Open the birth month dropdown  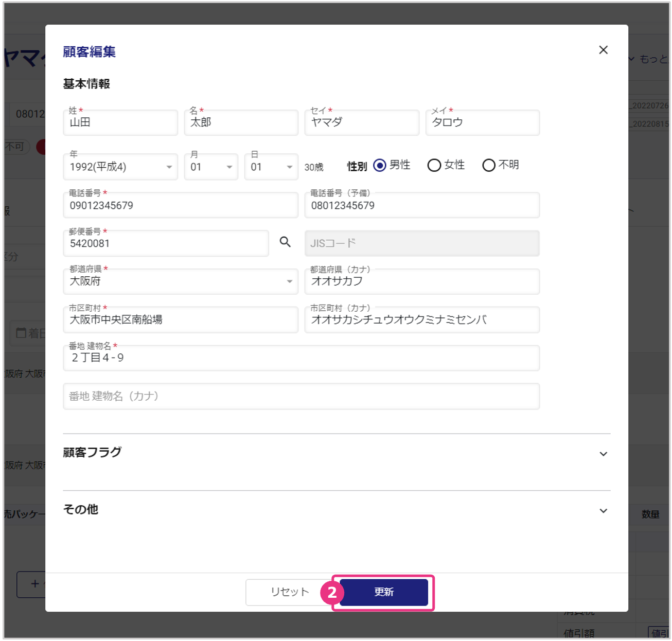[x=211, y=167]
